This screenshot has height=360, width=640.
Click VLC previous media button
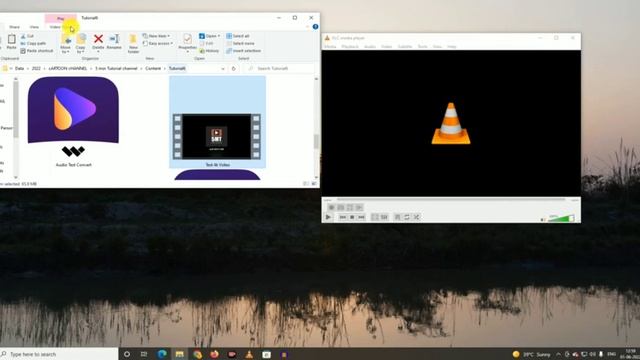pos(342,217)
